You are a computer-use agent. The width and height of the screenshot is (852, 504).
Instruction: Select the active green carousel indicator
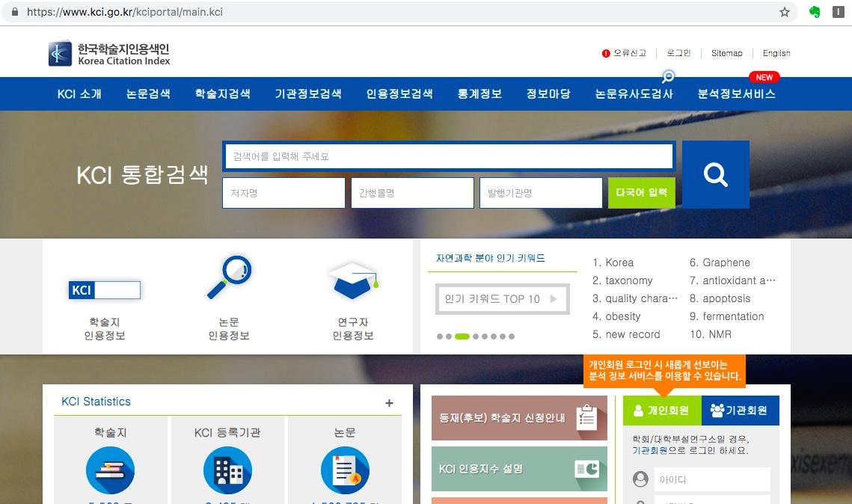462,336
